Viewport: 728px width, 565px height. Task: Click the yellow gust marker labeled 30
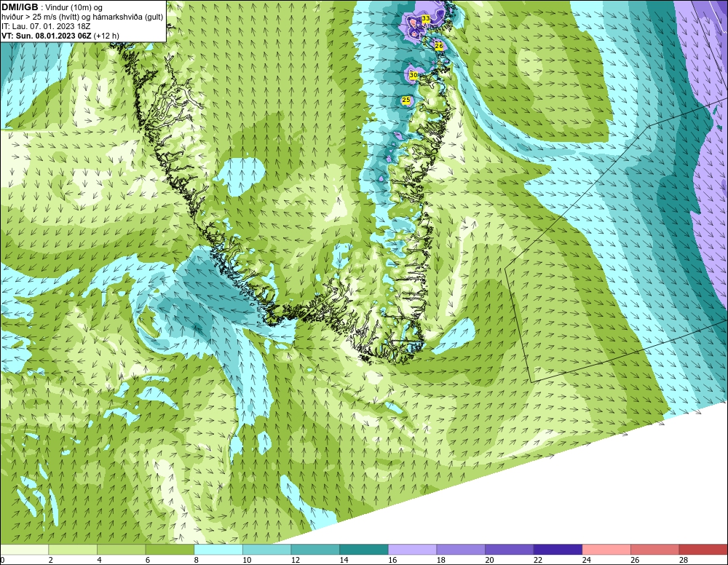413,74
